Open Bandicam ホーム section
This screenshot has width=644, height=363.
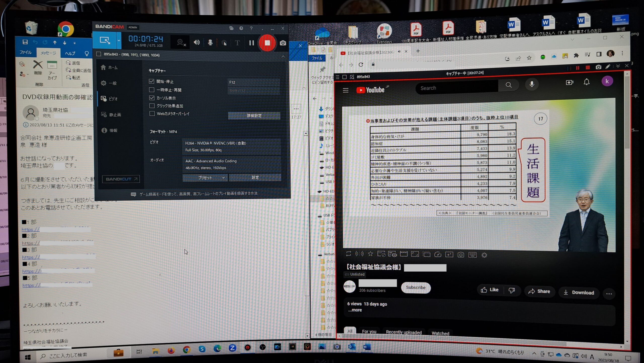[x=109, y=67]
